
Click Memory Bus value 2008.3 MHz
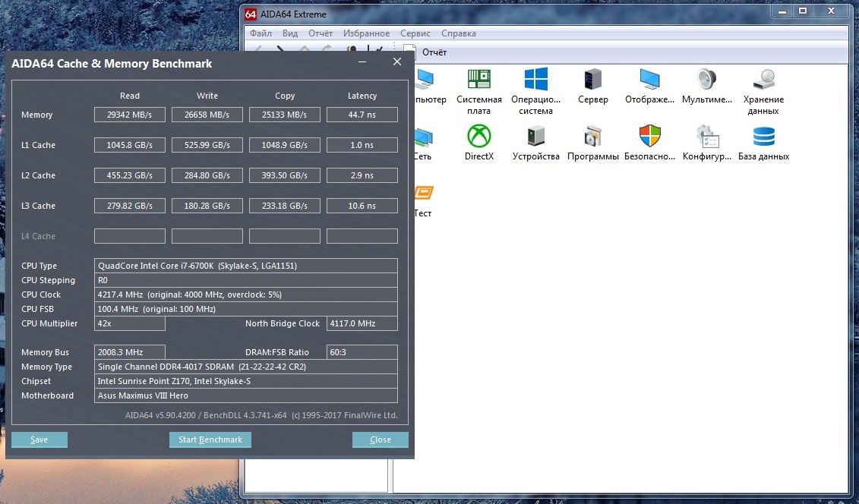coord(130,352)
